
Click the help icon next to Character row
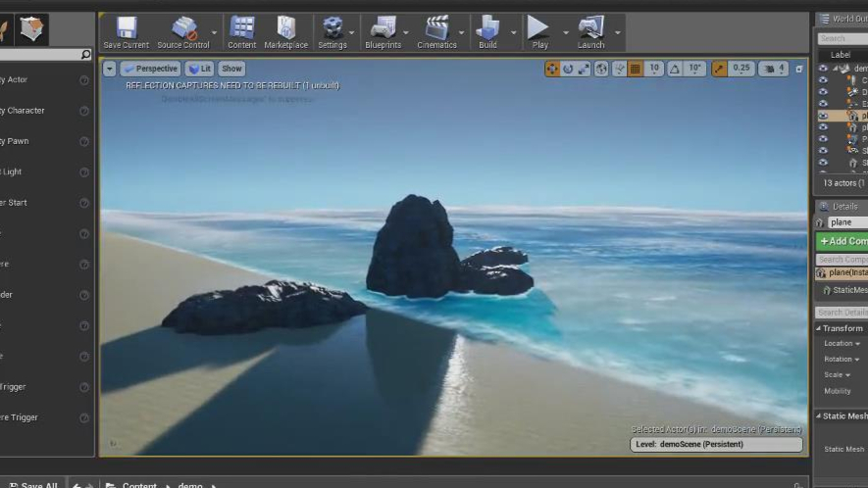tap(84, 111)
